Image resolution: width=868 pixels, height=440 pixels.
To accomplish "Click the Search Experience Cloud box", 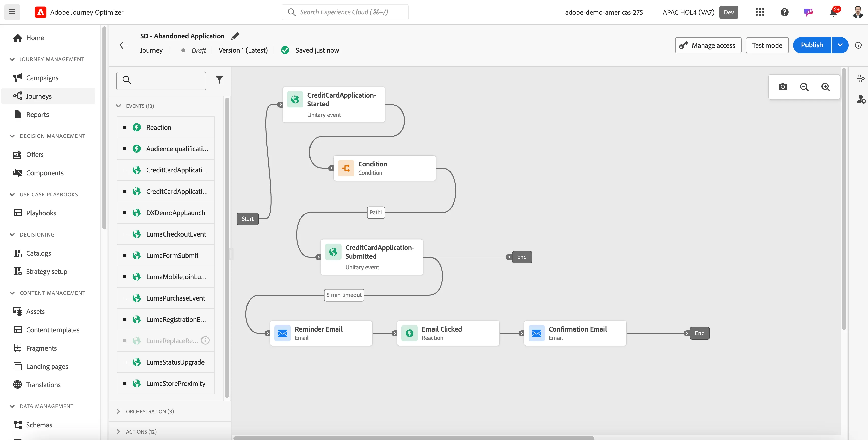I will (x=345, y=12).
